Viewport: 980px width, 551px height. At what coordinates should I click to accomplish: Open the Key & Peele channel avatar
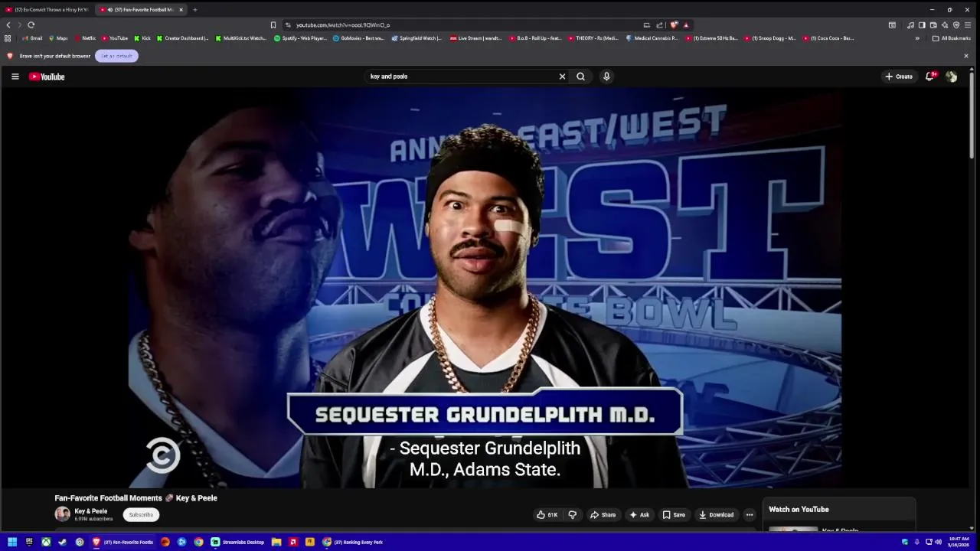coord(62,514)
